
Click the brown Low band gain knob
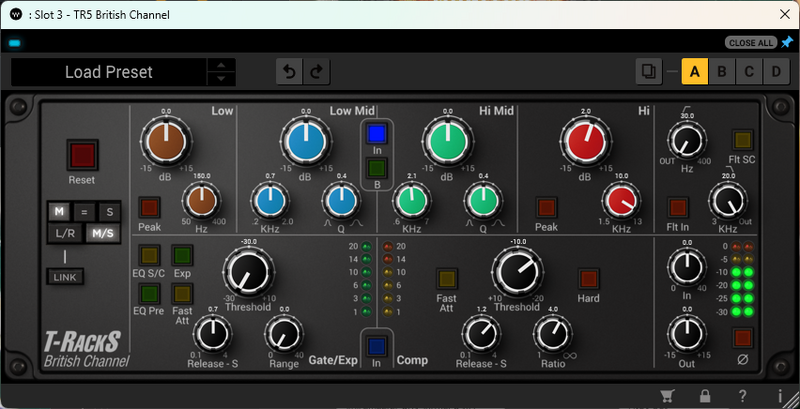coord(166,141)
